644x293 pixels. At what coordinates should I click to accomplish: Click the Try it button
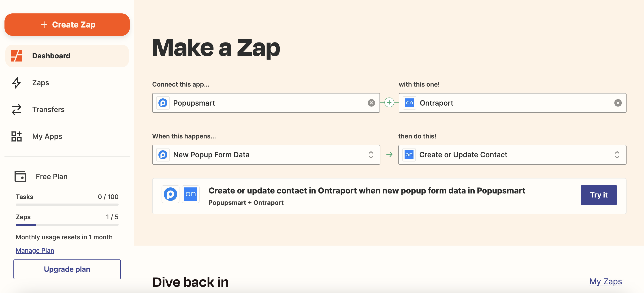[x=599, y=195]
